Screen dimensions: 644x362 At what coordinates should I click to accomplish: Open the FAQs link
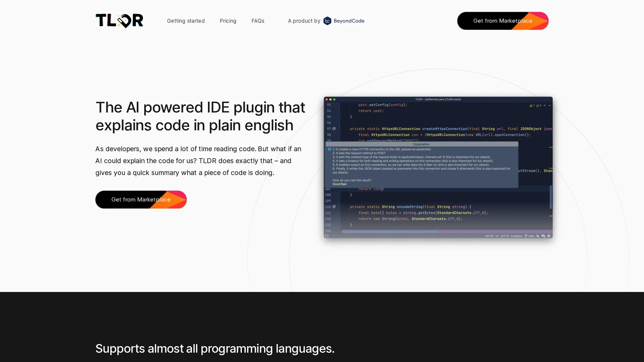pos(258,21)
